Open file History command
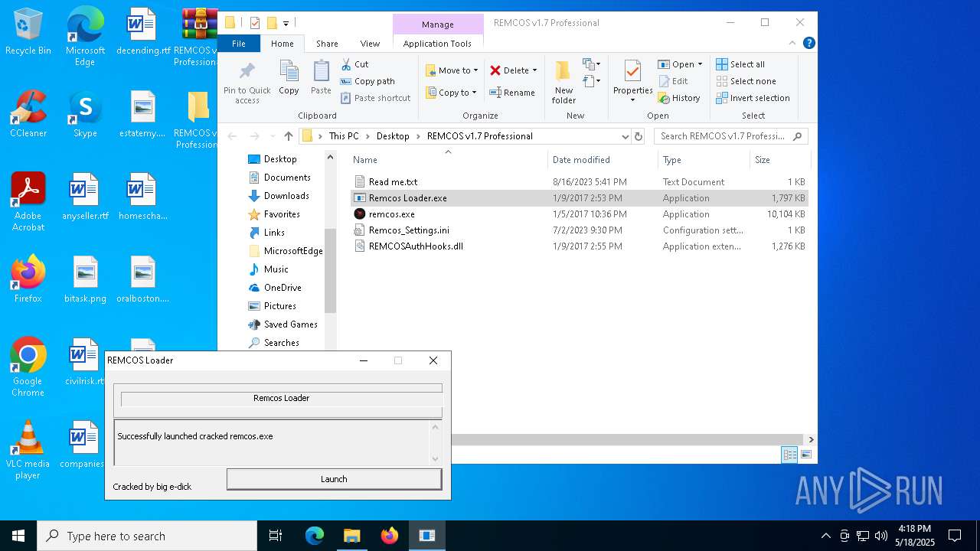This screenshot has height=551, width=980. 678,98
